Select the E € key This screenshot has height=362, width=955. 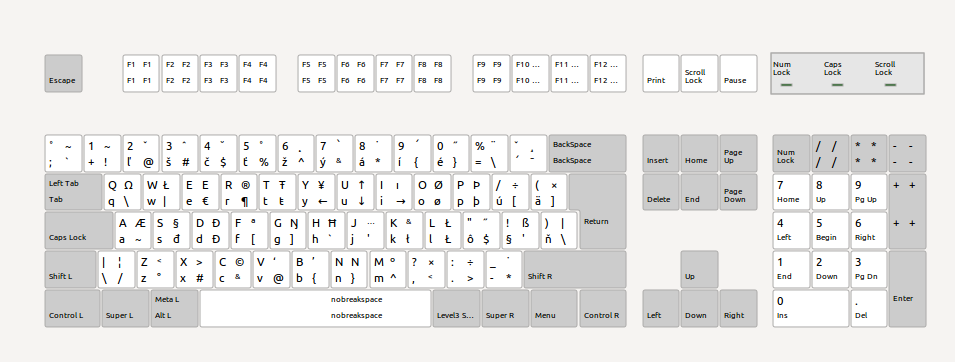coord(200,192)
